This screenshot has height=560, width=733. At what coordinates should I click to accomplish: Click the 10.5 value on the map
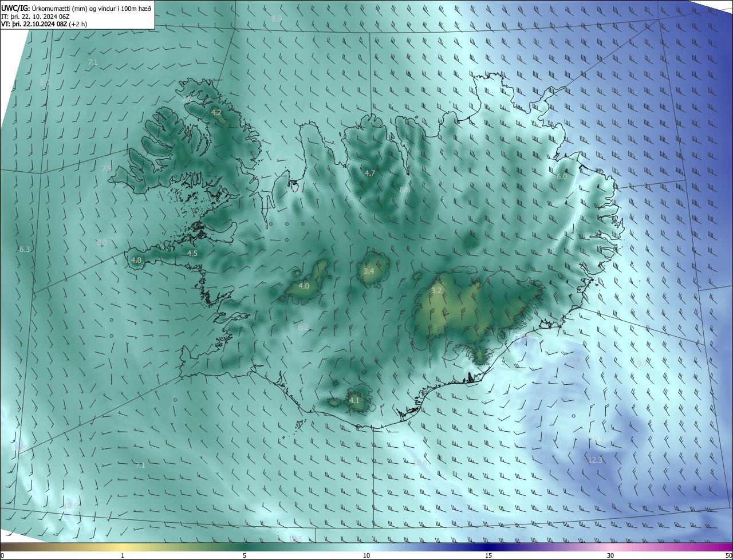(295, 539)
